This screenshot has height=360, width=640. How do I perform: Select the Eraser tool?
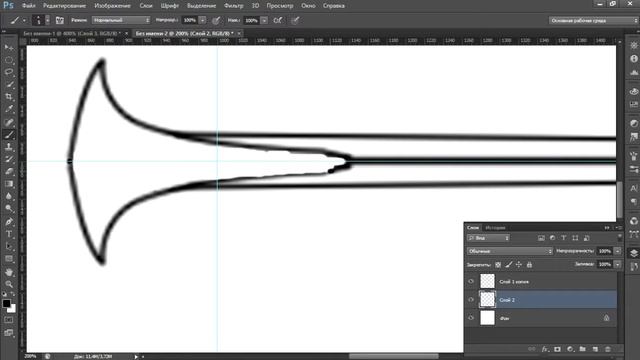(9, 171)
